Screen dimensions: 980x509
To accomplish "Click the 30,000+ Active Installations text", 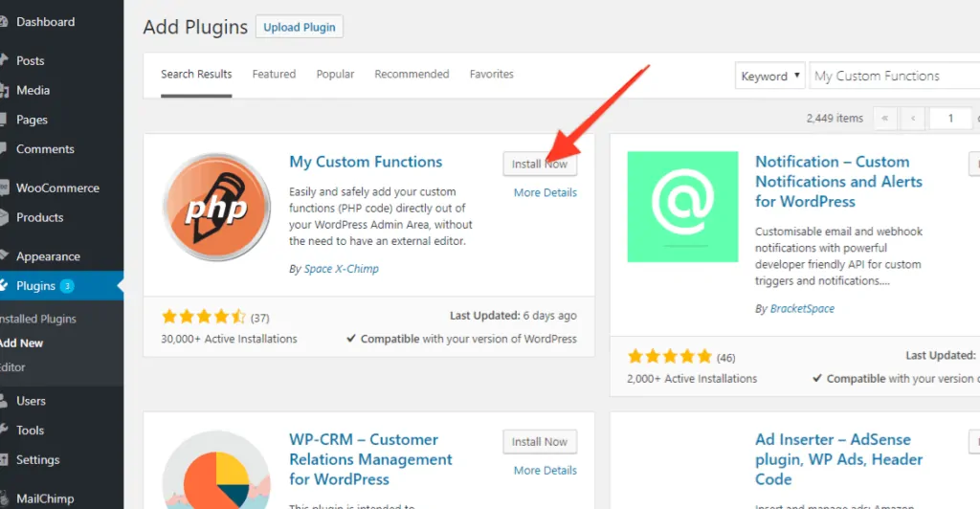I will (229, 339).
